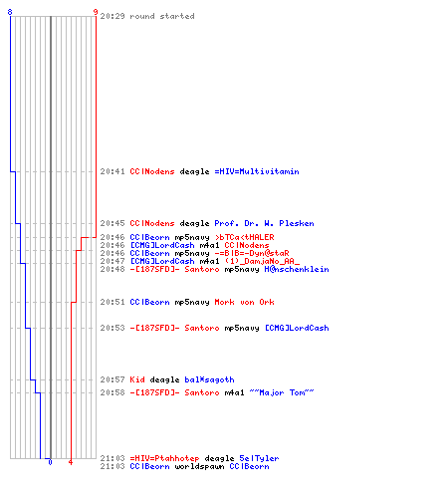Click the '20:29 round started' log entry
Screen dimensions: 448x498
point(147,16)
